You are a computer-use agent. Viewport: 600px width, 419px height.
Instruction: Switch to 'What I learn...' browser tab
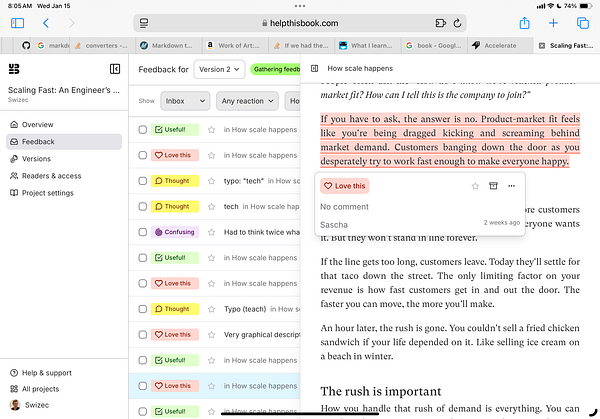(367, 46)
